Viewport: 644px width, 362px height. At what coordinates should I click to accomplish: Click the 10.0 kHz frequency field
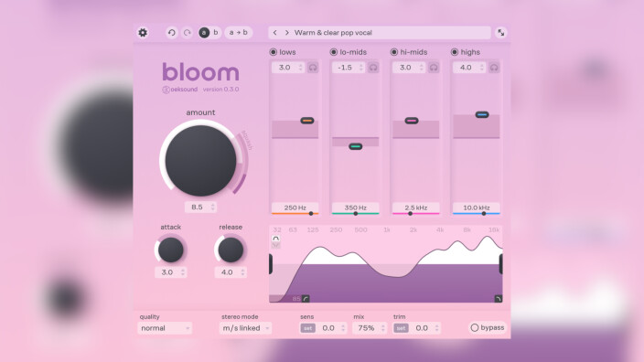click(476, 208)
